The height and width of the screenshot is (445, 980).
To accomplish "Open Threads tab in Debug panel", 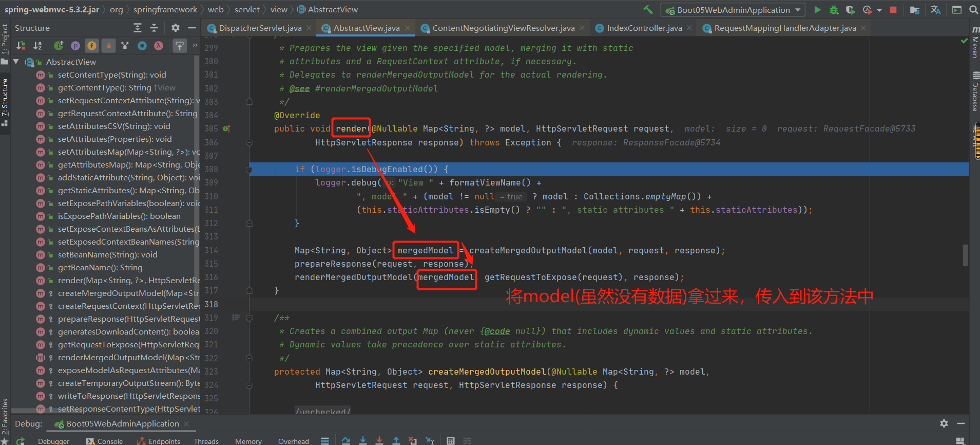I will [x=206, y=441].
